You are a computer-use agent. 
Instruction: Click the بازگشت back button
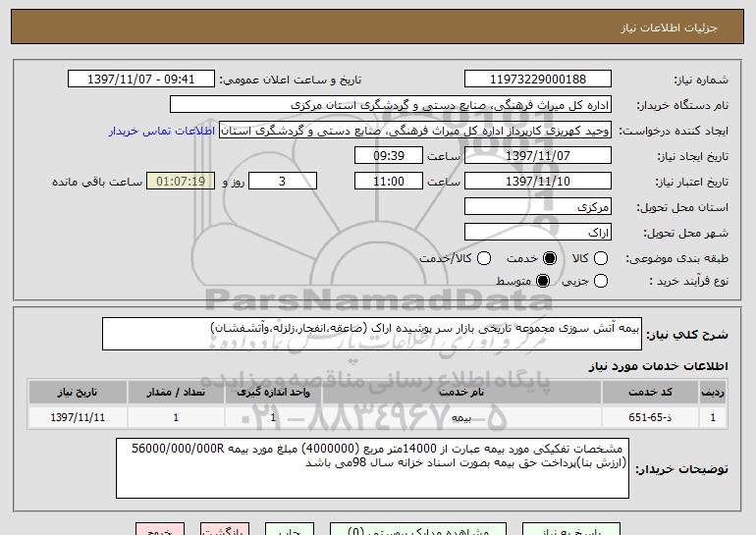click(225, 529)
